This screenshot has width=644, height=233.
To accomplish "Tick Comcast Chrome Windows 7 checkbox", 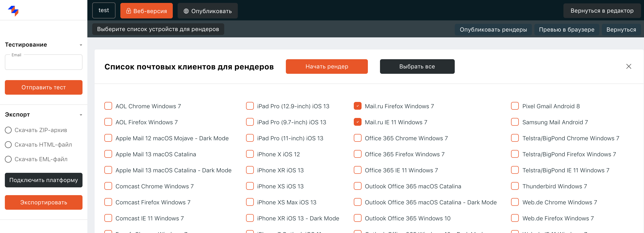I will coord(108,186).
